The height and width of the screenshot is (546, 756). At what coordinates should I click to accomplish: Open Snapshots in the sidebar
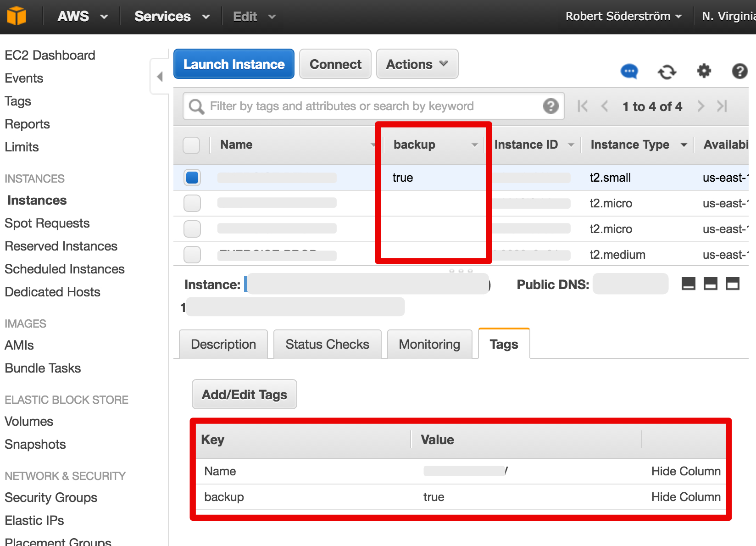pos(35,444)
